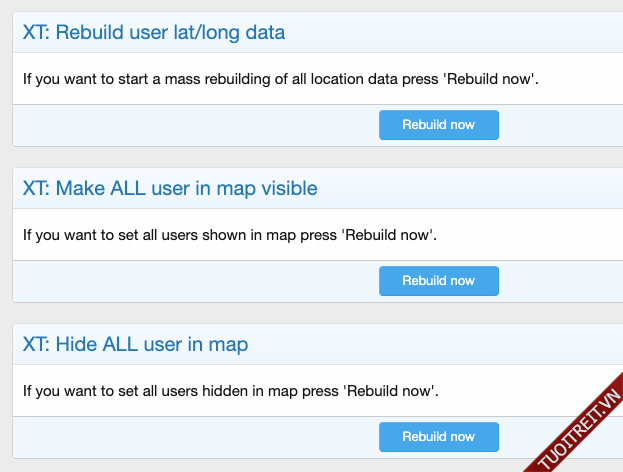Click the 'XT:' prefix of the Hide ALL user title
This screenshot has height=472, width=623.
click(37, 344)
